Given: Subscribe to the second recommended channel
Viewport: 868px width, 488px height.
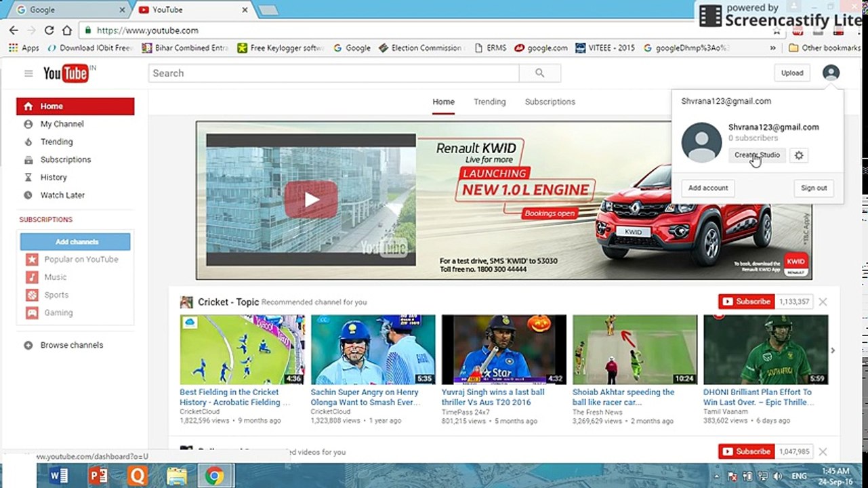Looking at the screenshot, I should (x=746, y=451).
